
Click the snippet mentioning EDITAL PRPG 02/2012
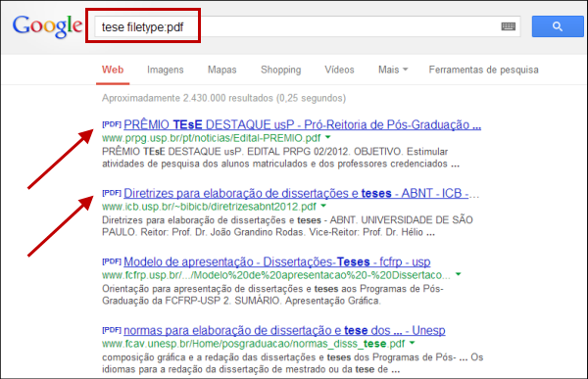point(280,158)
